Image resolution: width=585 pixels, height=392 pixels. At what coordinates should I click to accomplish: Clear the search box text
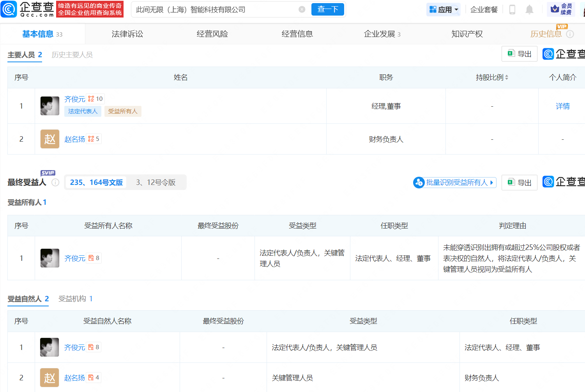pos(302,9)
